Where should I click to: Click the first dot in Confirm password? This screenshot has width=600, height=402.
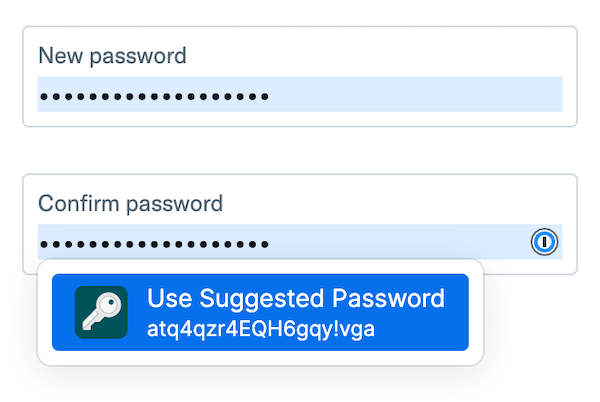43,244
